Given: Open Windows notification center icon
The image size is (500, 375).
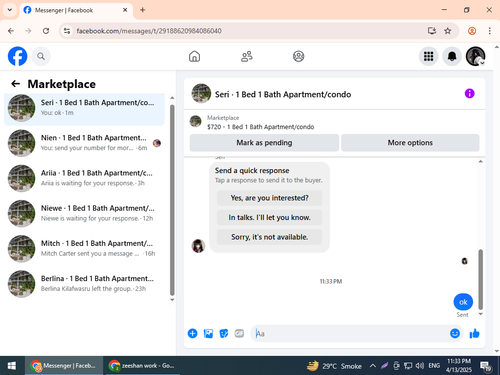Looking at the screenshot, I should click(486, 366).
